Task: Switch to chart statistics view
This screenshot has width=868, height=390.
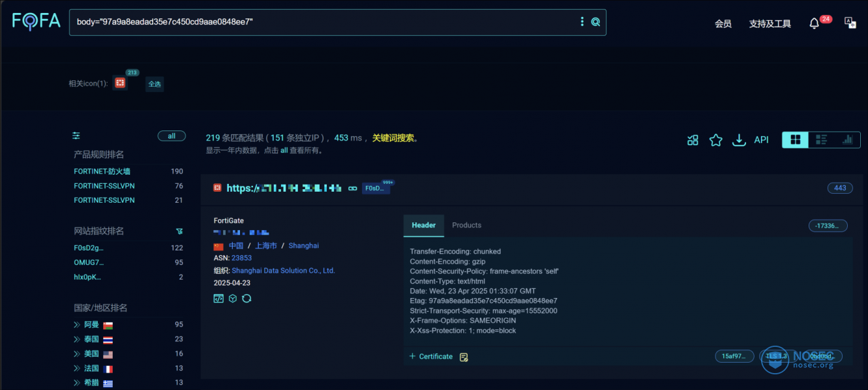Action: pos(848,140)
